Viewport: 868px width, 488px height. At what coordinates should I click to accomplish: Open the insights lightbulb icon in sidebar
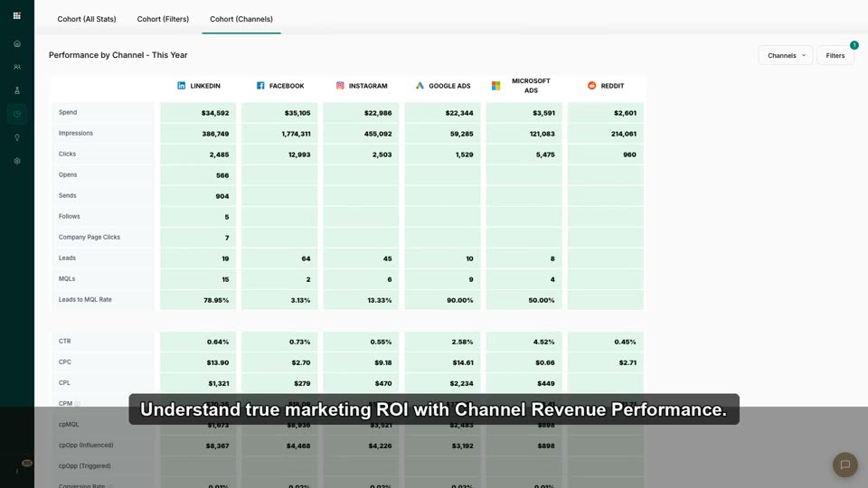(17, 137)
